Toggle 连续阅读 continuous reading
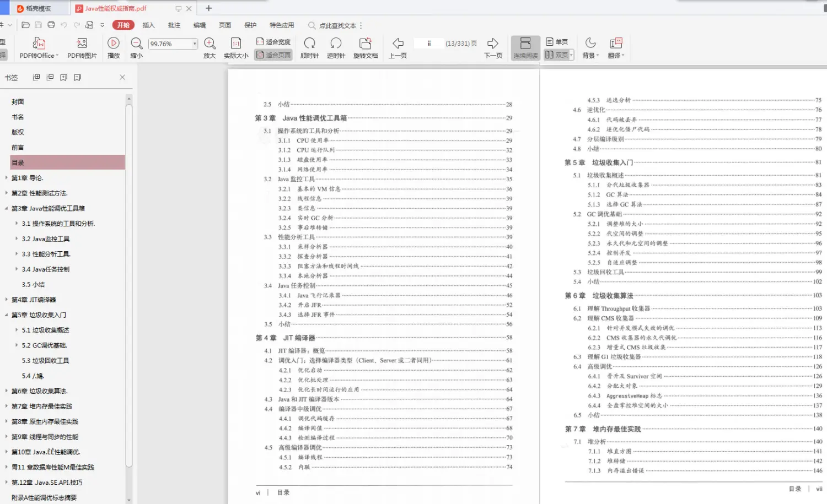This screenshot has width=827, height=504. pyautogui.click(x=525, y=48)
